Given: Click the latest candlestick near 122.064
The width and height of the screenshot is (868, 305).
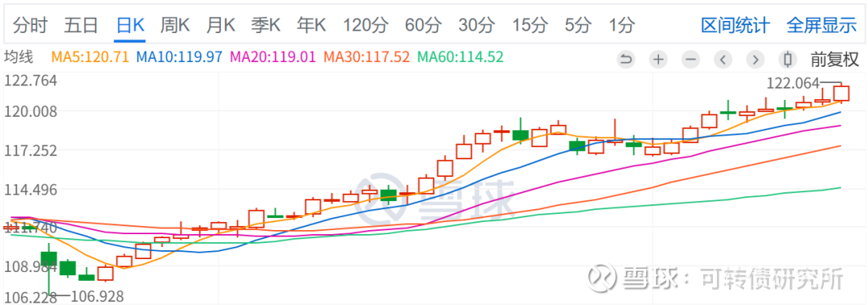Looking at the screenshot, I should coord(841,93).
